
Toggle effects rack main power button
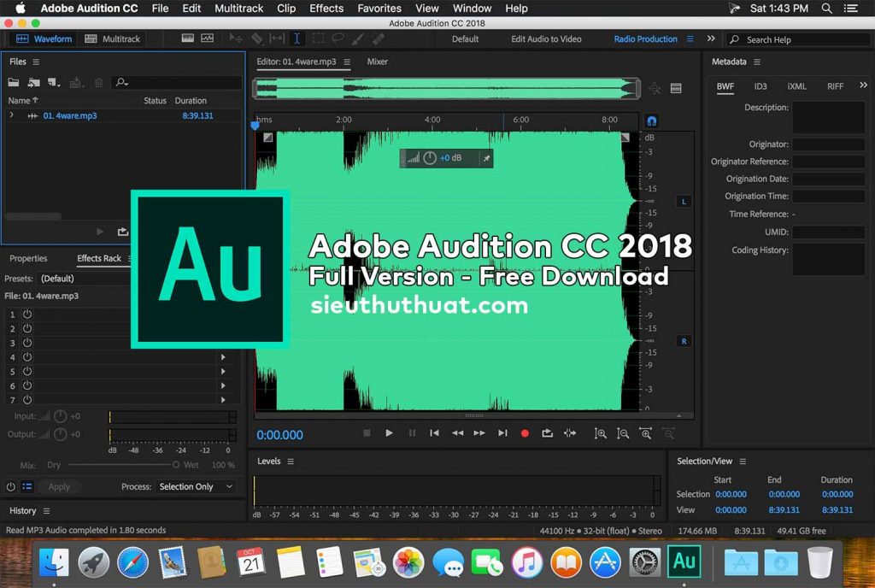click(10, 487)
